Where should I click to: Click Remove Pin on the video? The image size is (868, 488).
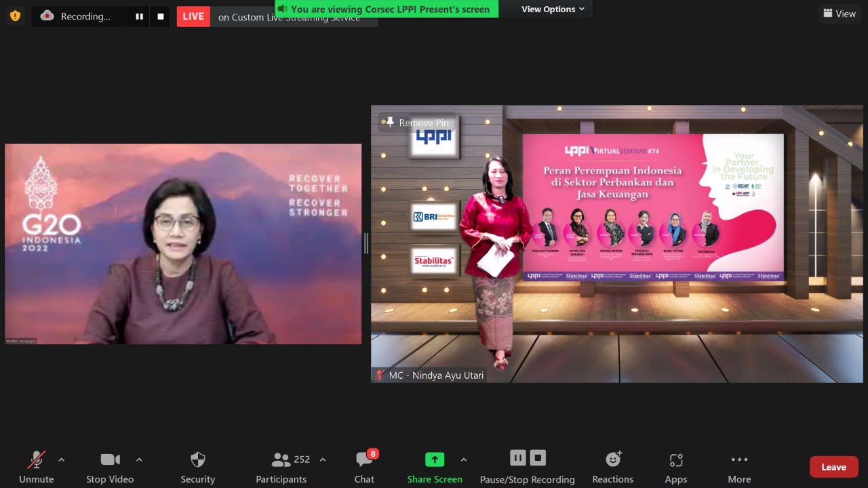click(x=417, y=123)
